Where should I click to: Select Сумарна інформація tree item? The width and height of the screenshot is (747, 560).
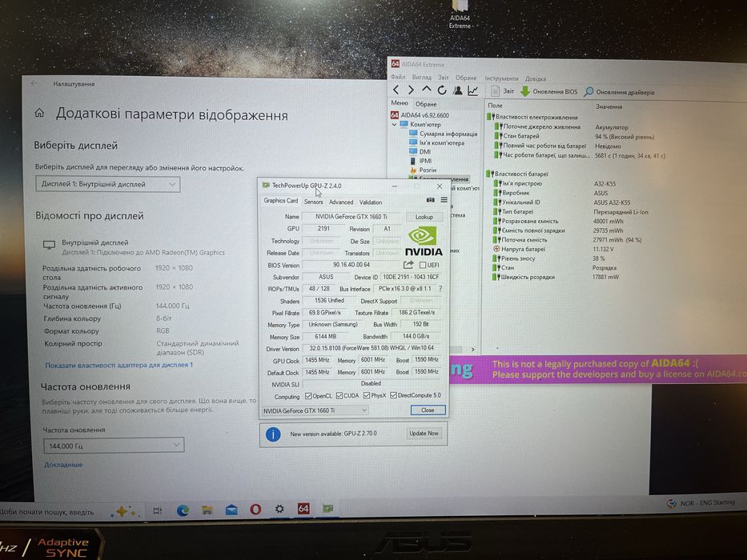click(443, 134)
